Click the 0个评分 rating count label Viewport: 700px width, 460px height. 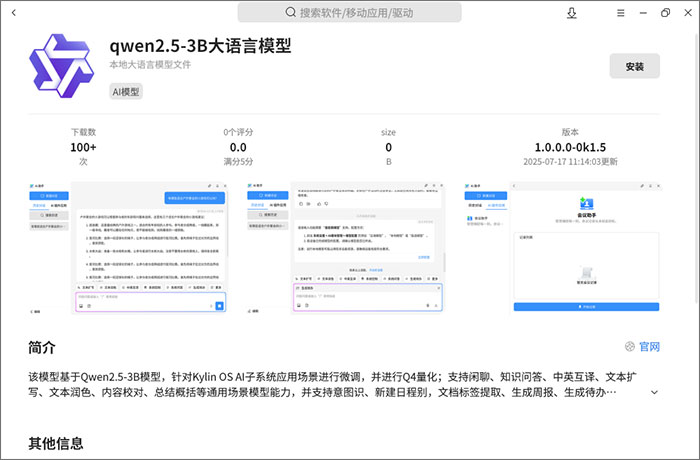238,132
